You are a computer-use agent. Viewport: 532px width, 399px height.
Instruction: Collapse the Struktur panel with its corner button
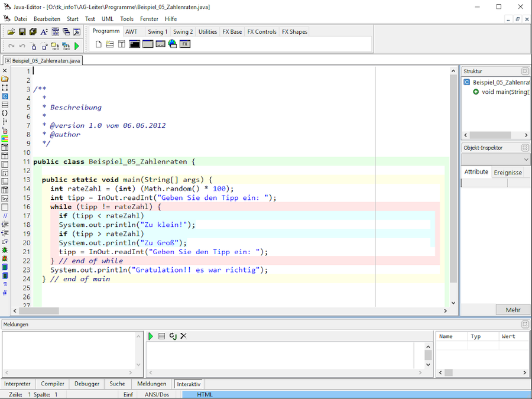pos(525,71)
